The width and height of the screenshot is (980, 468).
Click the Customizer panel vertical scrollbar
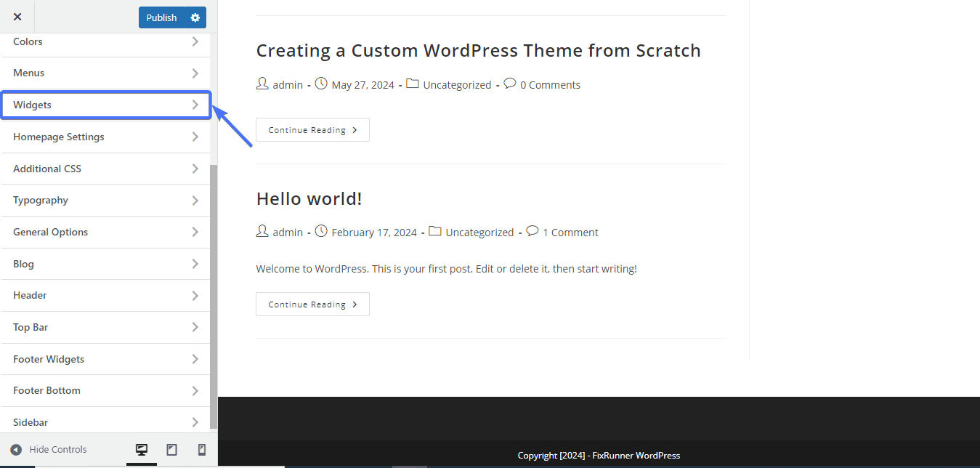[x=213, y=296]
